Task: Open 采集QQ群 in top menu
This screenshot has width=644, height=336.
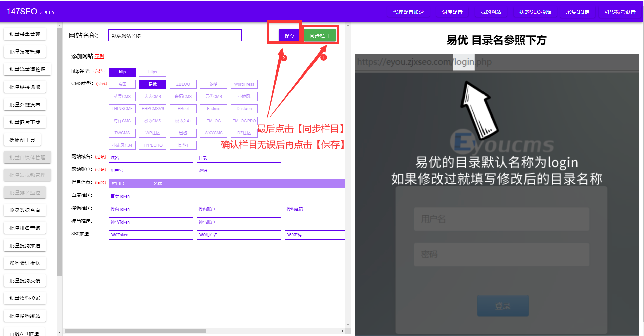Action: 578,12
